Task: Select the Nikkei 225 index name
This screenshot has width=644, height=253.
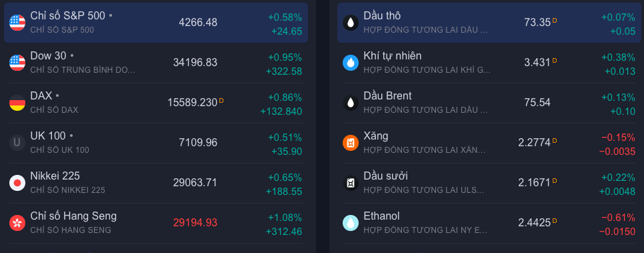Action: tap(55, 176)
